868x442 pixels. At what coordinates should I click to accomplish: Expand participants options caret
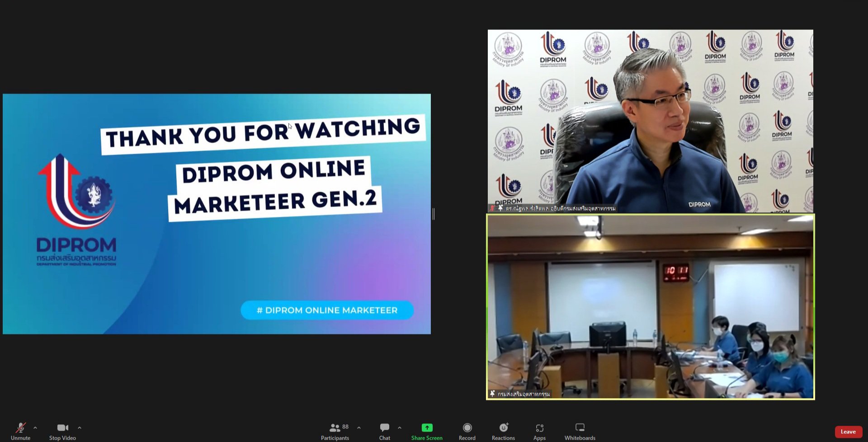coord(359,428)
